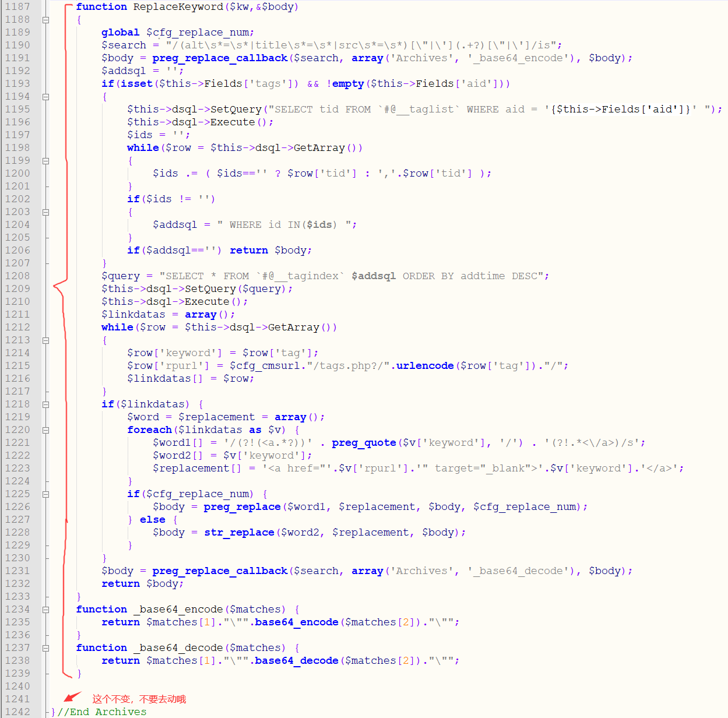Image resolution: width=728 pixels, height=718 pixels.
Task: Click line number 1187 in the gutter
Action: pyautogui.click(x=17, y=7)
